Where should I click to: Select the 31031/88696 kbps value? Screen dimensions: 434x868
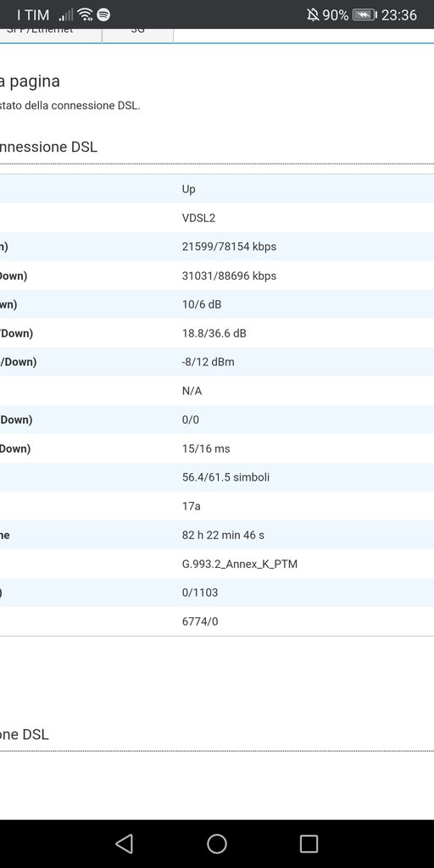[229, 275]
